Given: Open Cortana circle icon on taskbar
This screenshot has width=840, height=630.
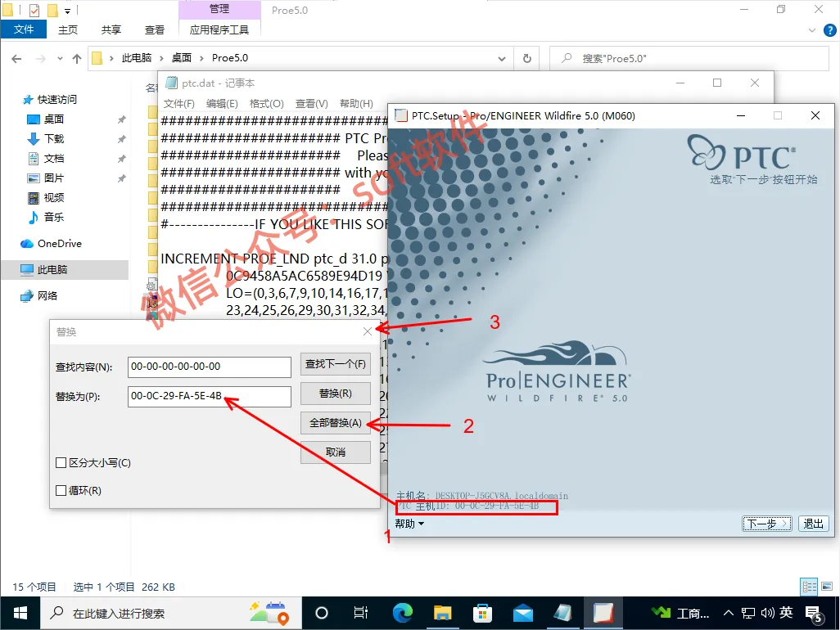Looking at the screenshot, I should point(322,613).
